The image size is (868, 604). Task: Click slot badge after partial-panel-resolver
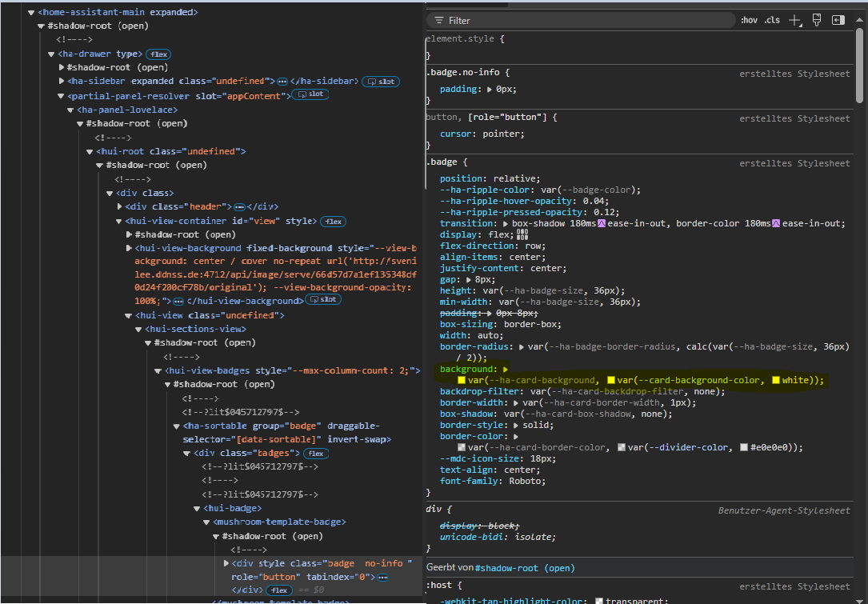(x=310, y=95)
